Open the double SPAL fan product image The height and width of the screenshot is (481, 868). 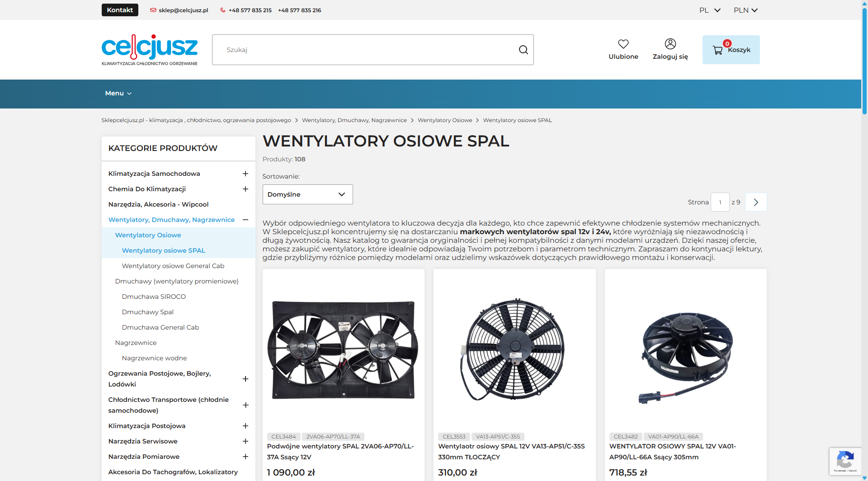pyautogui.click(x=343, y=349)
